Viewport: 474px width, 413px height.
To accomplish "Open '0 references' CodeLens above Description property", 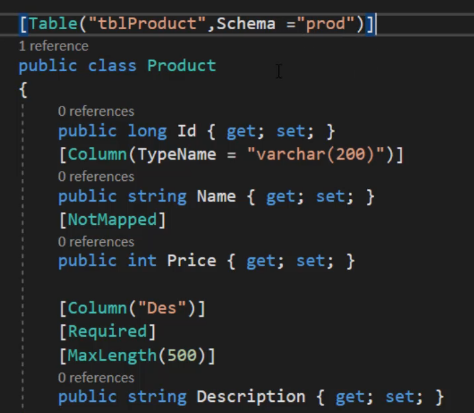I will click(x=96, y=378).
